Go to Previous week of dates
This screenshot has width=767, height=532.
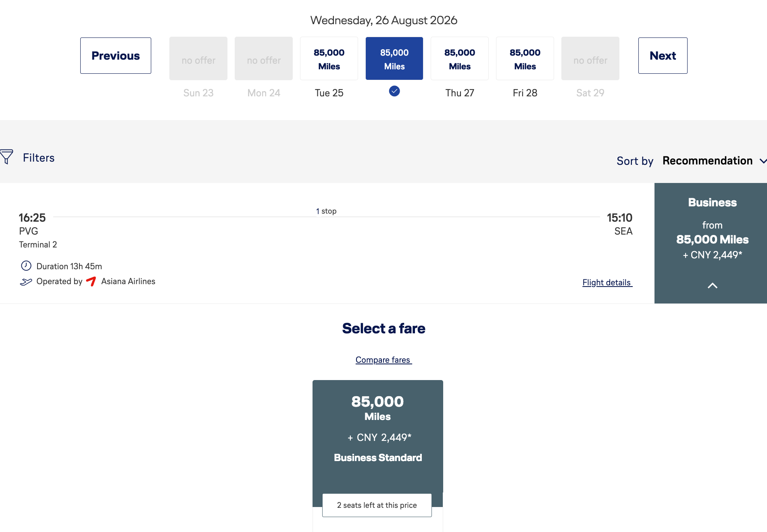[x=116, y=56]
